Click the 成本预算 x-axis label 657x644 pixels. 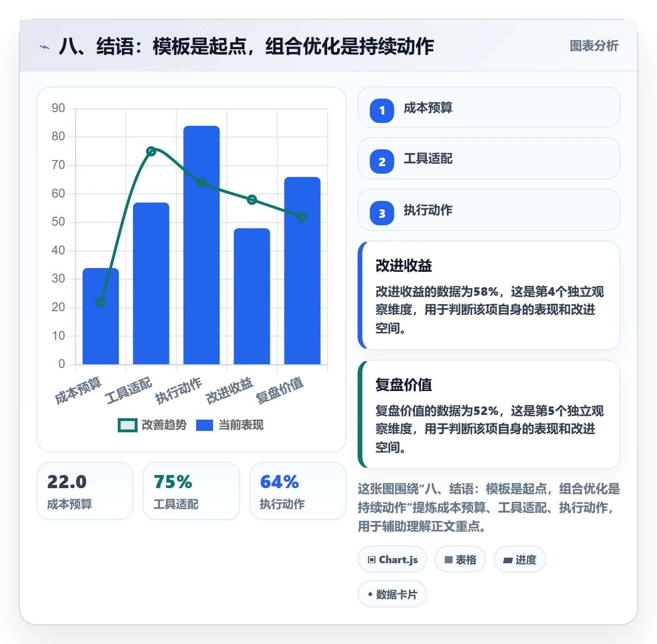point(78,391)
